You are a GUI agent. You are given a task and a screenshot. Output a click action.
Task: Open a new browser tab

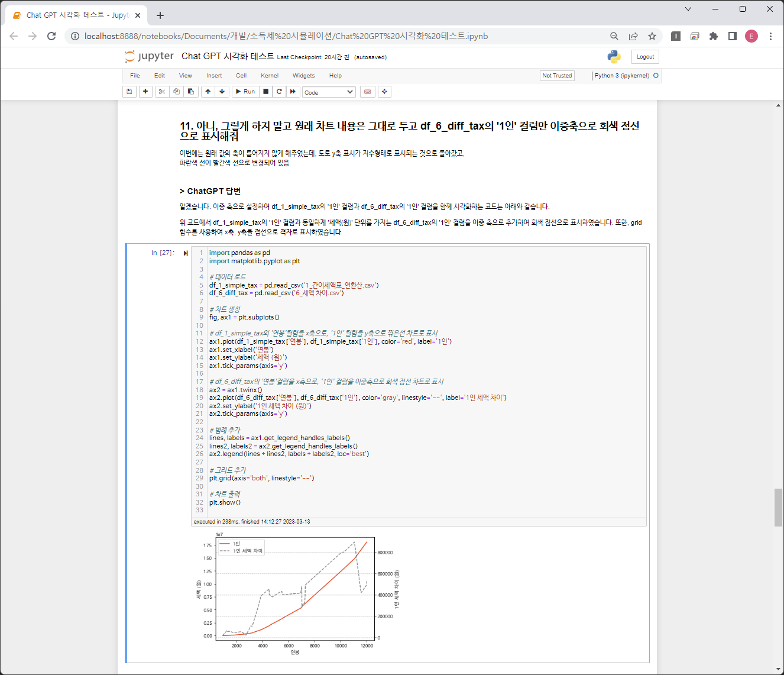160,15
